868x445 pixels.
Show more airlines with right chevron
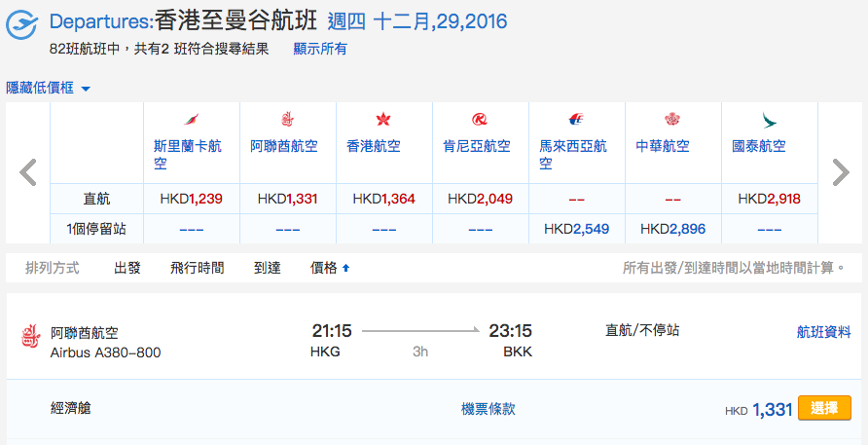841,172
